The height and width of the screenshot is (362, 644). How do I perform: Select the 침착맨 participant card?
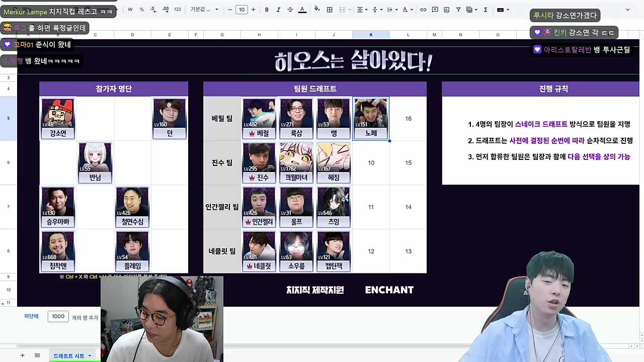[58, 251]
